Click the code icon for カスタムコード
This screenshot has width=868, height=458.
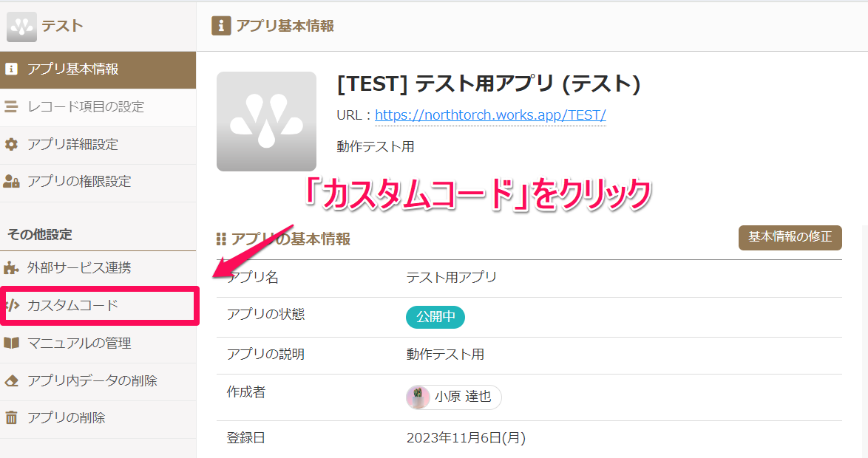click(x=12, y=305)
